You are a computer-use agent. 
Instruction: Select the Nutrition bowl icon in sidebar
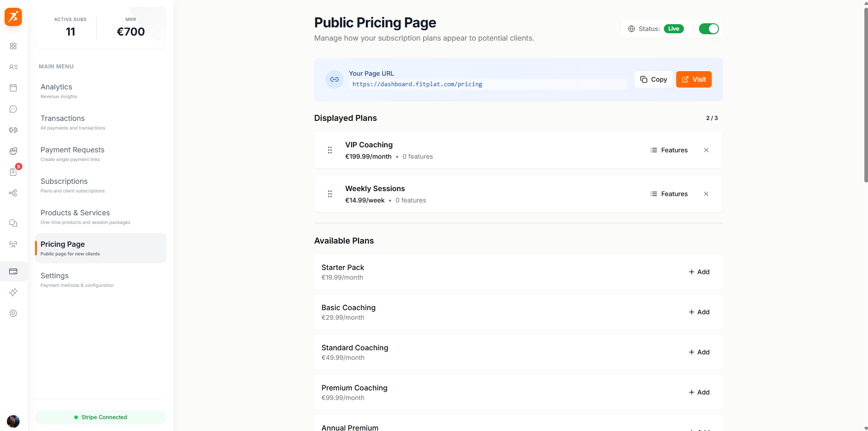pos(13,151)
